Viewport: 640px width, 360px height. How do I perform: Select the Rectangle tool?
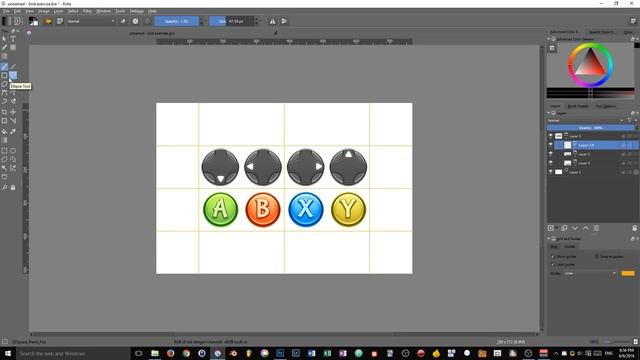pyautogui.click(x=4, y=76)
